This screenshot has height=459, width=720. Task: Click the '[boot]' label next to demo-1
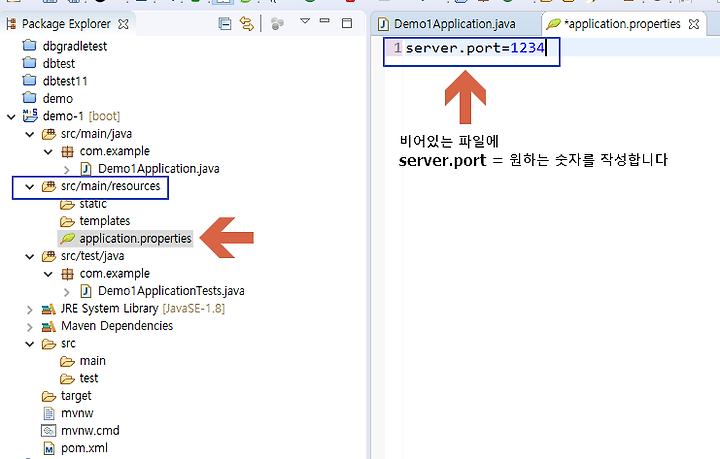[x=104, y=116]
